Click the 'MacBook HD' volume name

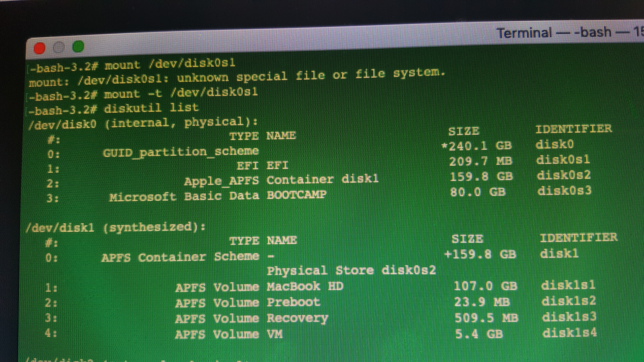click(x=305, y=286)
